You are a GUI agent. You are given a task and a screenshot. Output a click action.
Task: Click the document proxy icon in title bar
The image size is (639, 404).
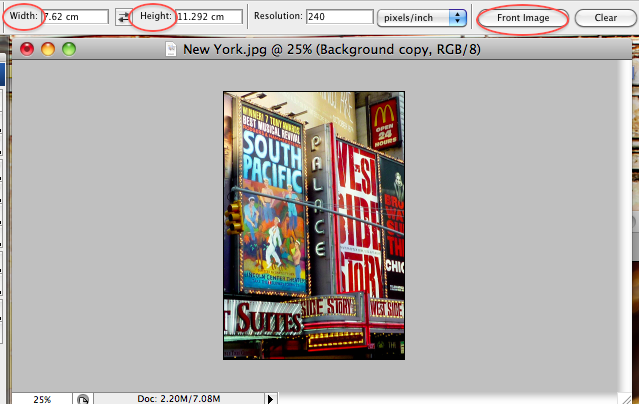171,49
